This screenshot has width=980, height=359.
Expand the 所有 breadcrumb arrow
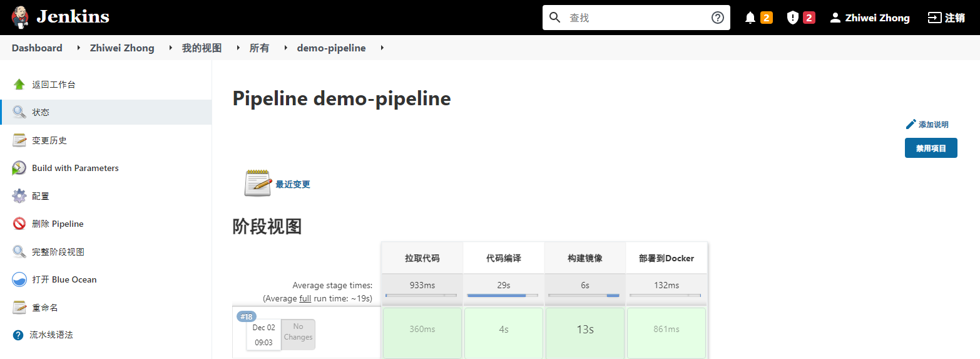coord(285,48)
